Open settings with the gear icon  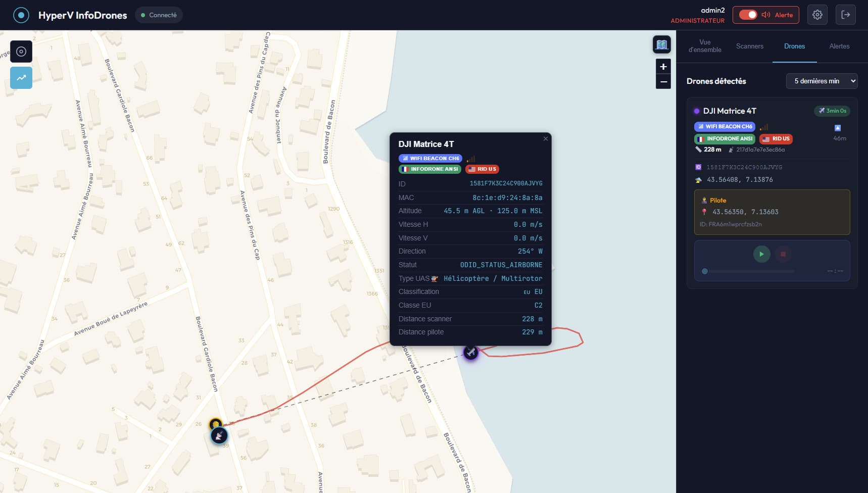click(x=817, y=15)
